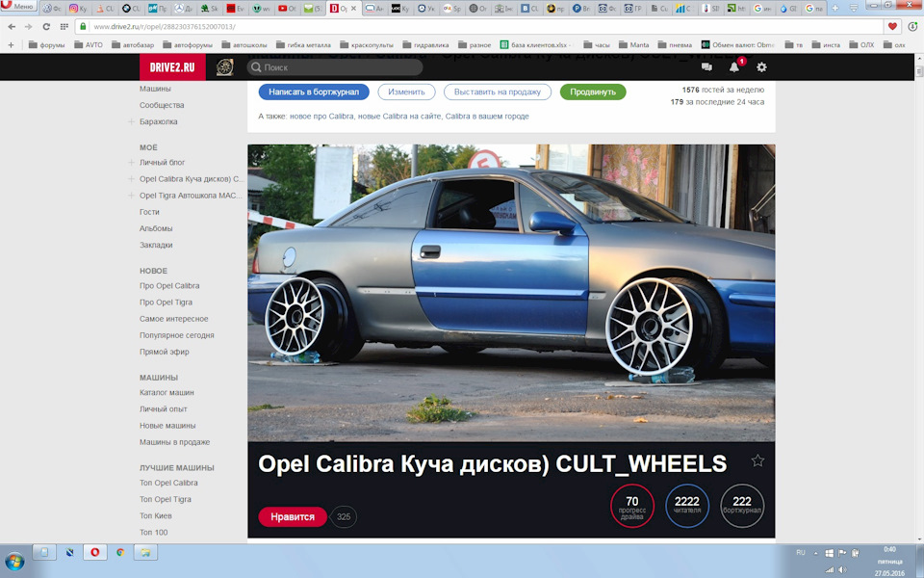Open the Opel Calibra car photo
Screen dimensions: 924x578
click(511, 293)
